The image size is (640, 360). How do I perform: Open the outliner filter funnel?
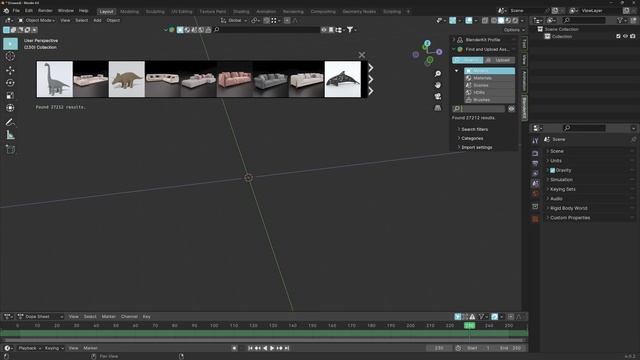pyautogui.click(x=620, y=20)
